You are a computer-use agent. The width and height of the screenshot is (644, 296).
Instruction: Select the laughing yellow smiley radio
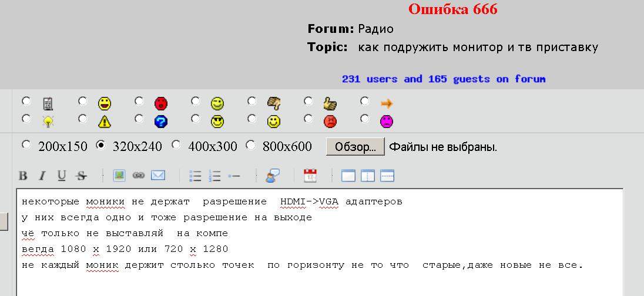83,100
